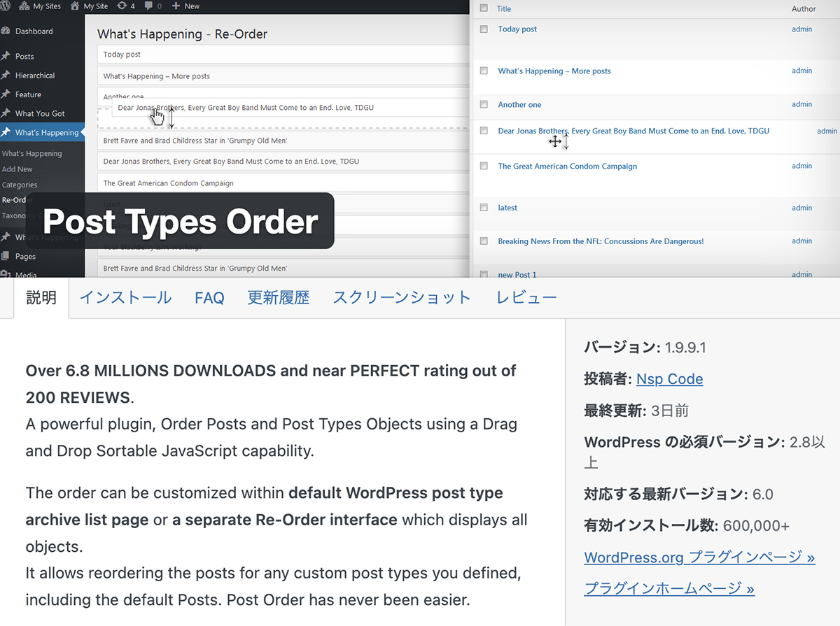The height and width of the screenshot is (626, 840).
Task: Click the + New button in the admin bar
Action: pos(184,6)
